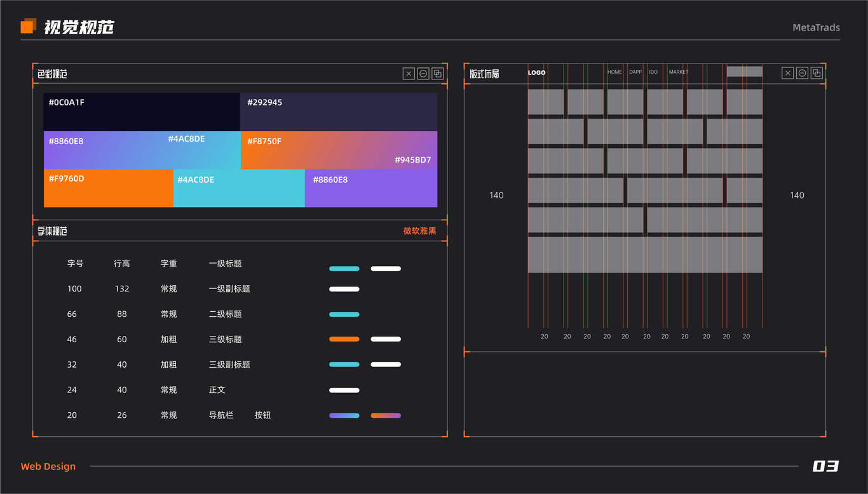Click the 行高 column header

pos(122,264)
